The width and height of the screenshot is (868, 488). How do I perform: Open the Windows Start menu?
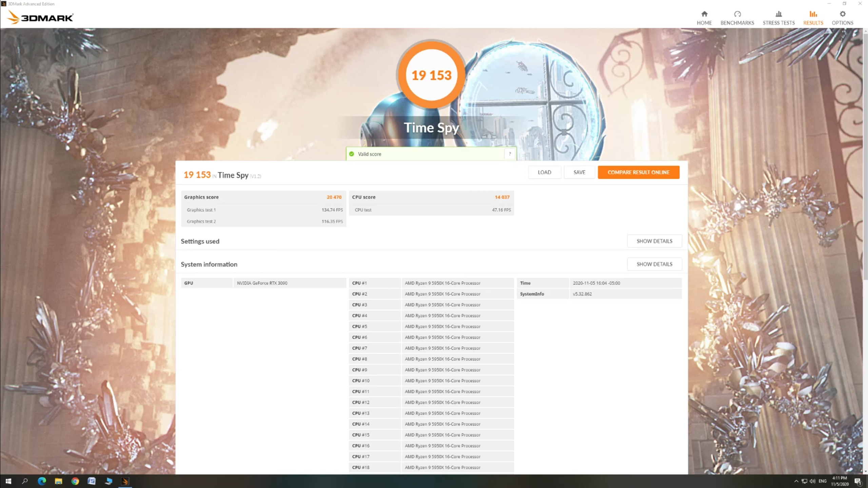click(x=8, y=481)
